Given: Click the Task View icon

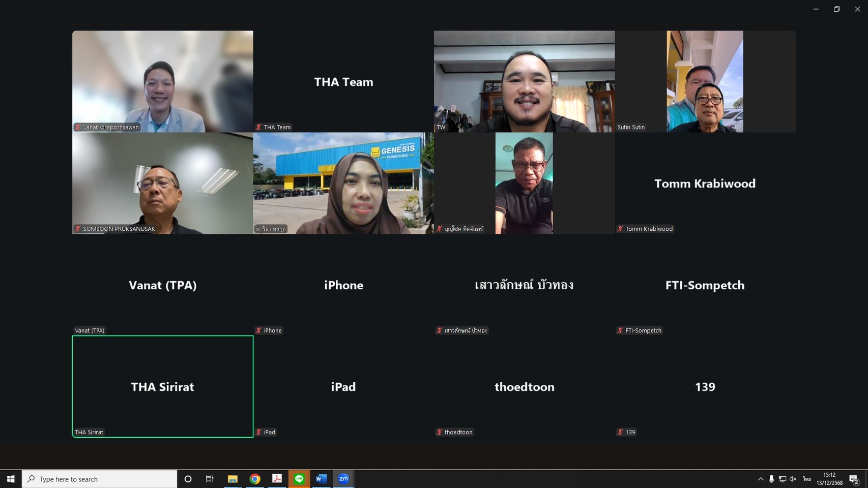Looking at the screenshot, I should (210, 479).
